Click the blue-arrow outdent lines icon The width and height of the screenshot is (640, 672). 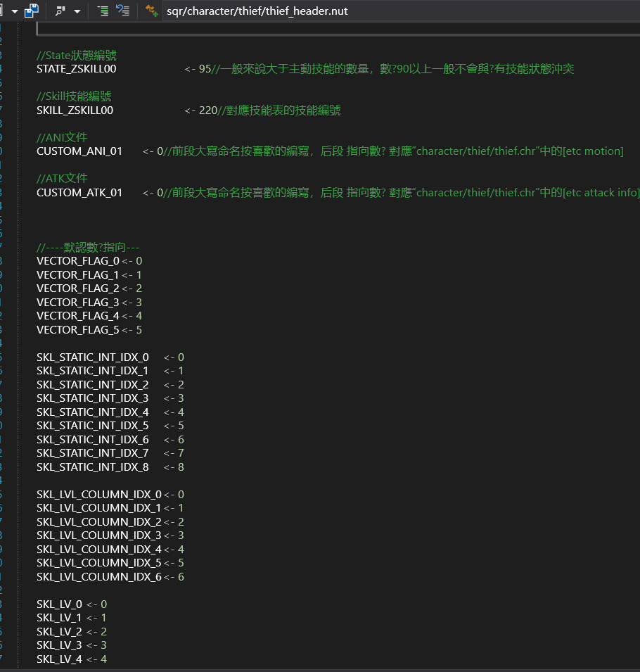click(122, 11)
